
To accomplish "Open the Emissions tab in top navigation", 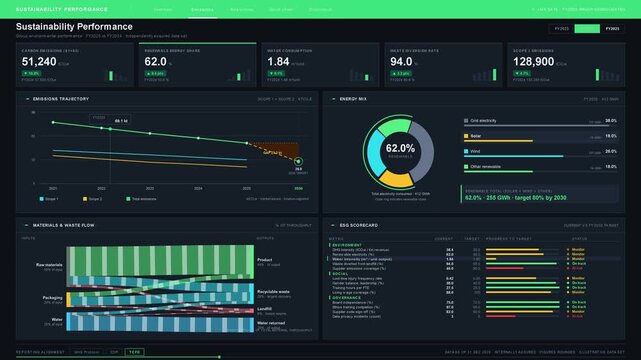I will click(x=202, y=9).
